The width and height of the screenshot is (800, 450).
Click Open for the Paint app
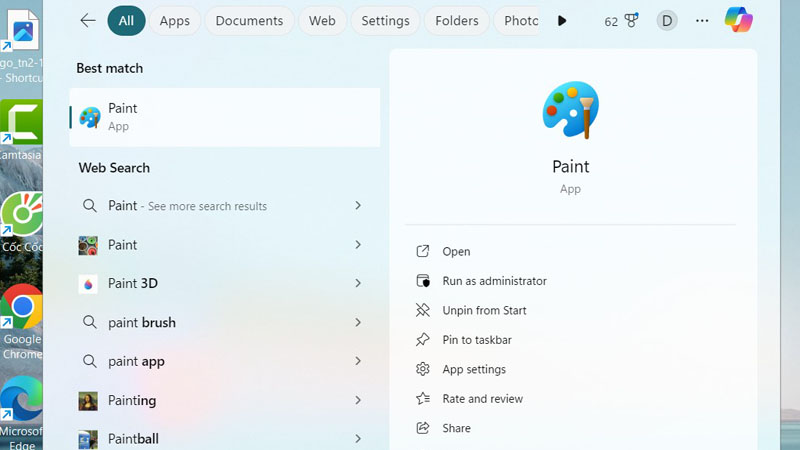click(x=456, y=252)
